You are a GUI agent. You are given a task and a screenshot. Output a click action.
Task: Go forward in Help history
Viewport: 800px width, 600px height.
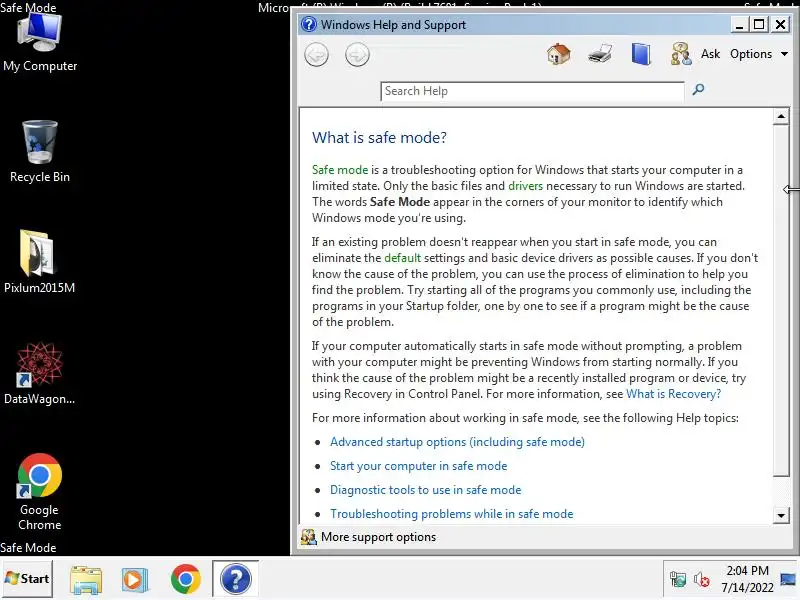click(357, 55)
